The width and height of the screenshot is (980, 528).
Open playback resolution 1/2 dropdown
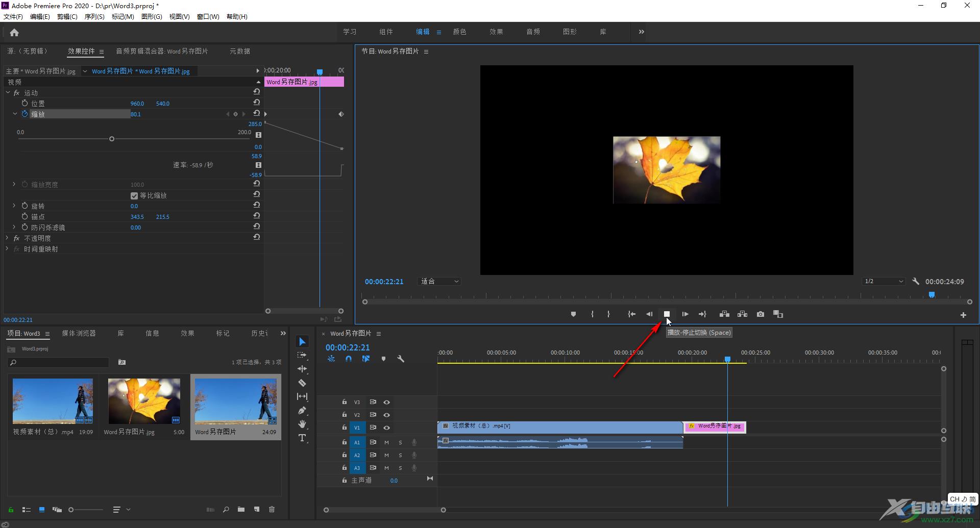pos(884,281)
